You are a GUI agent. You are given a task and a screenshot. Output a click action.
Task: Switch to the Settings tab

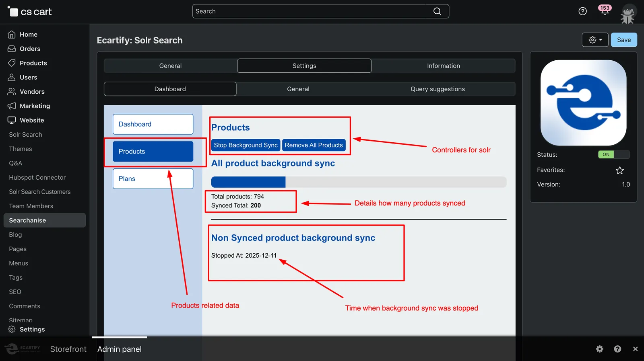click(x=304, y=66)
